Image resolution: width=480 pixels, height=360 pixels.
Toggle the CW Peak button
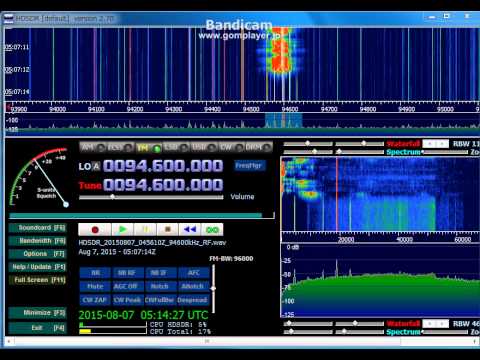[x=128, y=300]
